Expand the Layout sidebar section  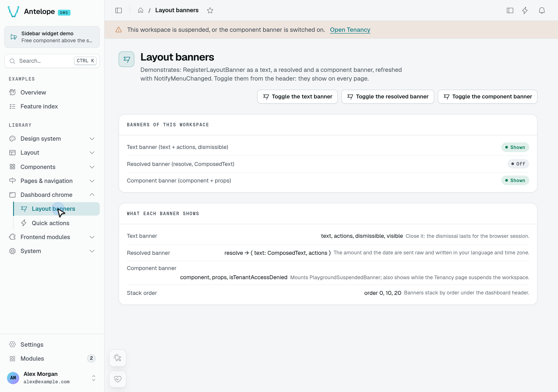pos(52,152)
